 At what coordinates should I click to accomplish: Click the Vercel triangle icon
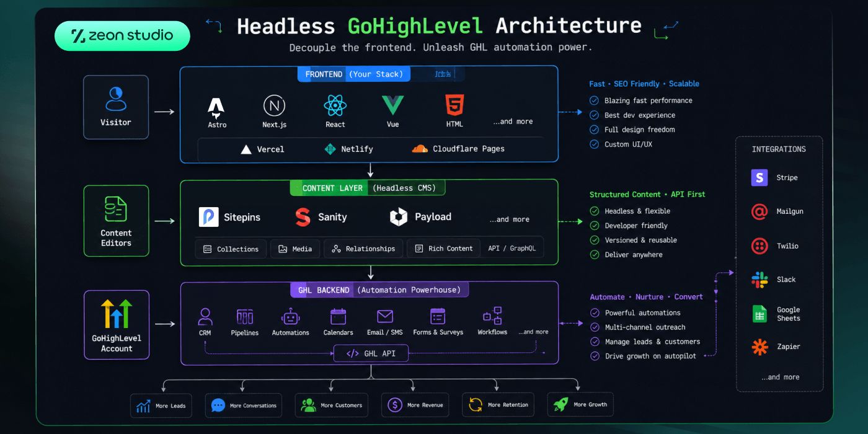[246, 149]
